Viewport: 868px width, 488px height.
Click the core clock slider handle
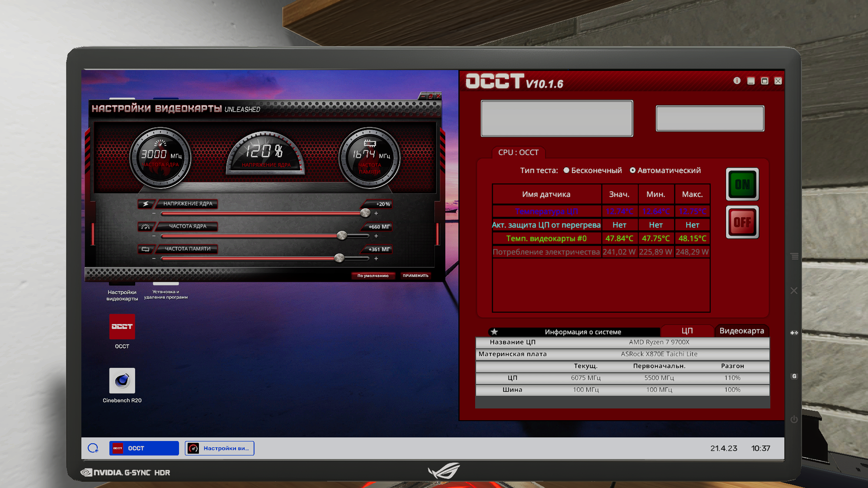[342, 235]
